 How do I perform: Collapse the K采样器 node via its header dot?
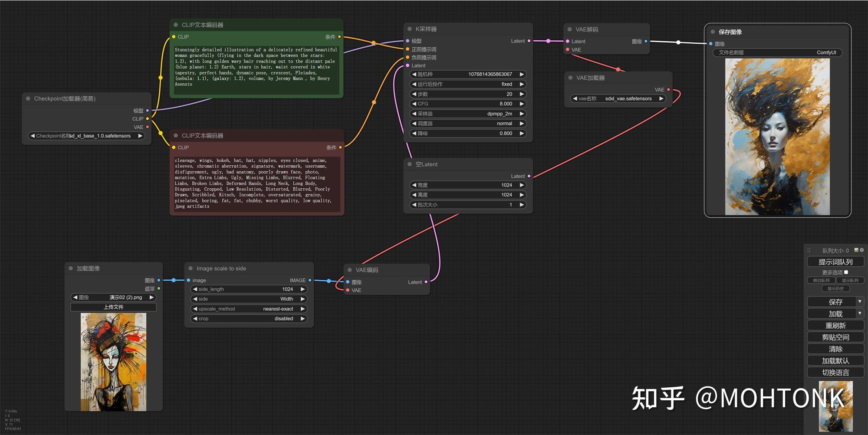tap(409, 29)
